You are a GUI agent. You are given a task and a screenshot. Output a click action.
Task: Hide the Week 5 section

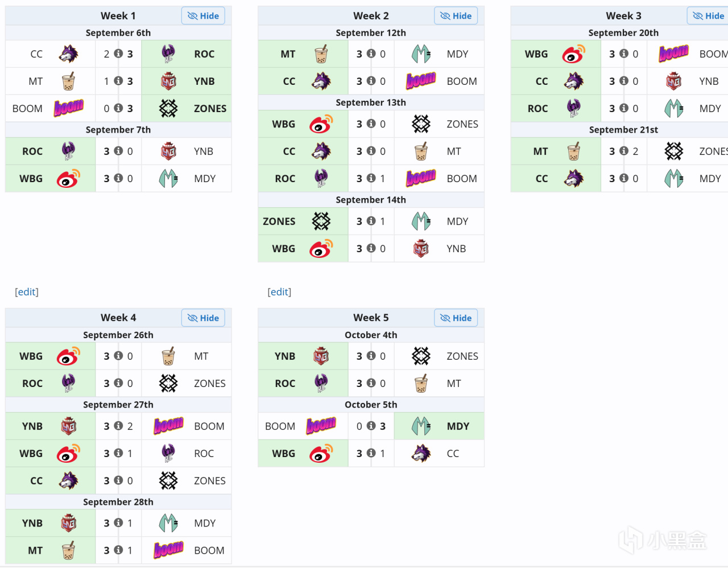point(456,318)
